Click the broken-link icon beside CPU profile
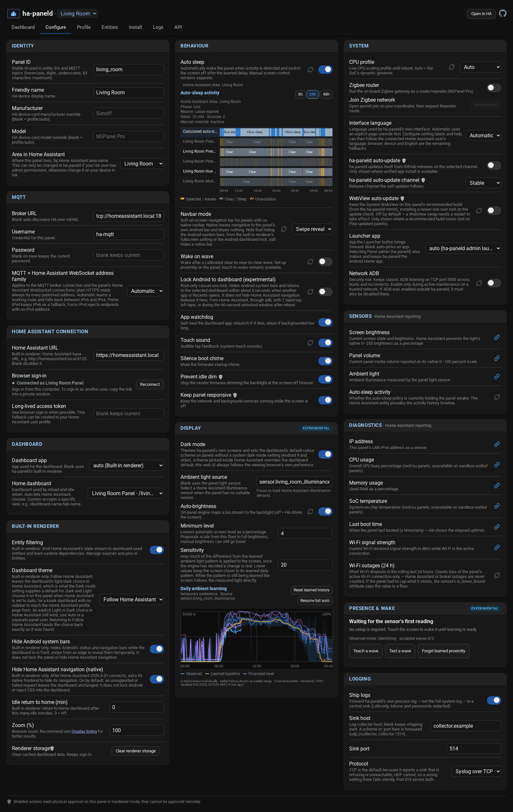The width and height of the screenshot is (513, 812). [452, 67]
